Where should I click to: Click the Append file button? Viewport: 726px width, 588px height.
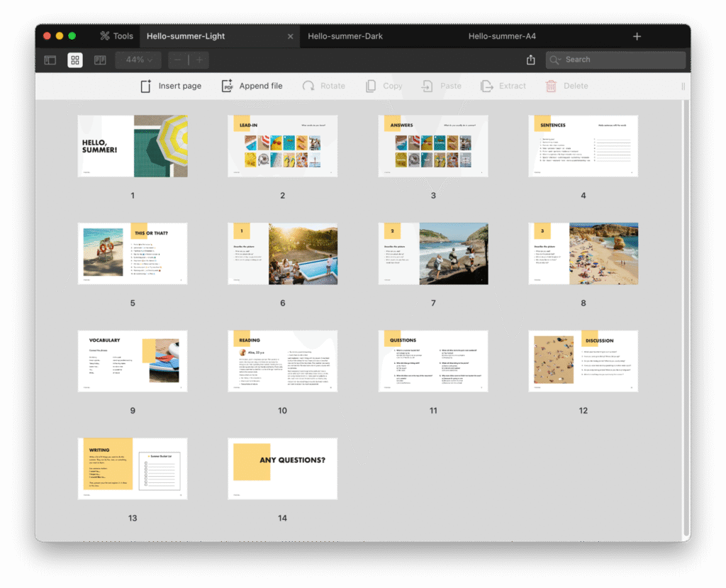252,86
